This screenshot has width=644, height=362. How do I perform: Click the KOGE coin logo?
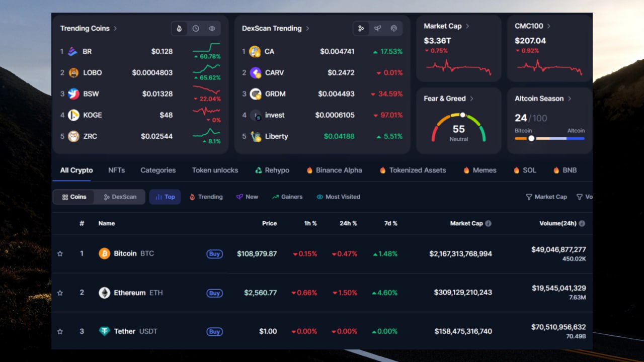[73, 115]
